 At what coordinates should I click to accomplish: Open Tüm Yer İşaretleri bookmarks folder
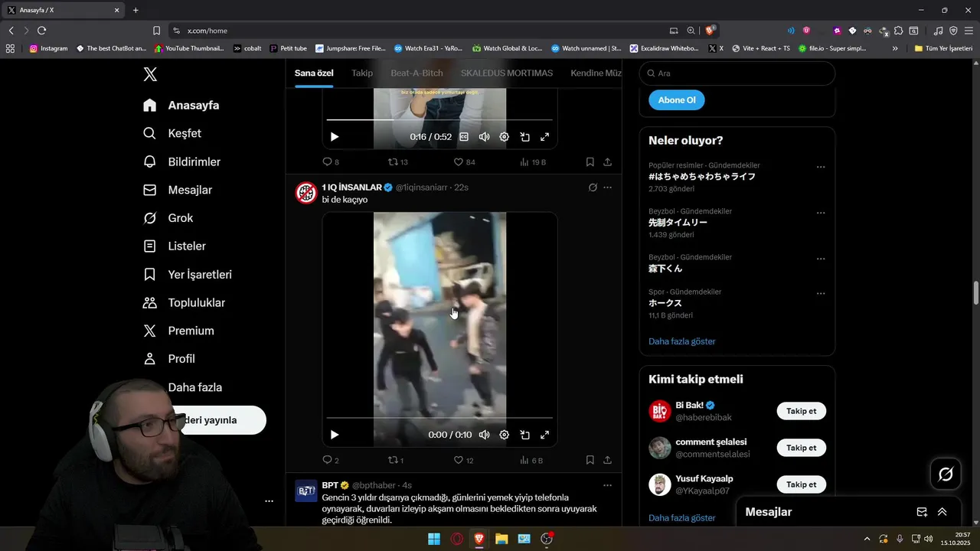pyautogui.click(x=943, y=48)
